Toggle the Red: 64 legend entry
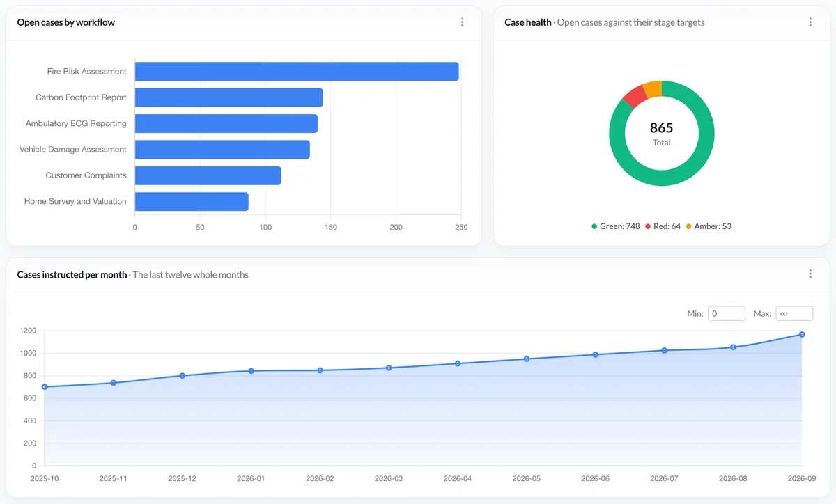Viewport: 836px width, 504px height. tap(663, 226)
